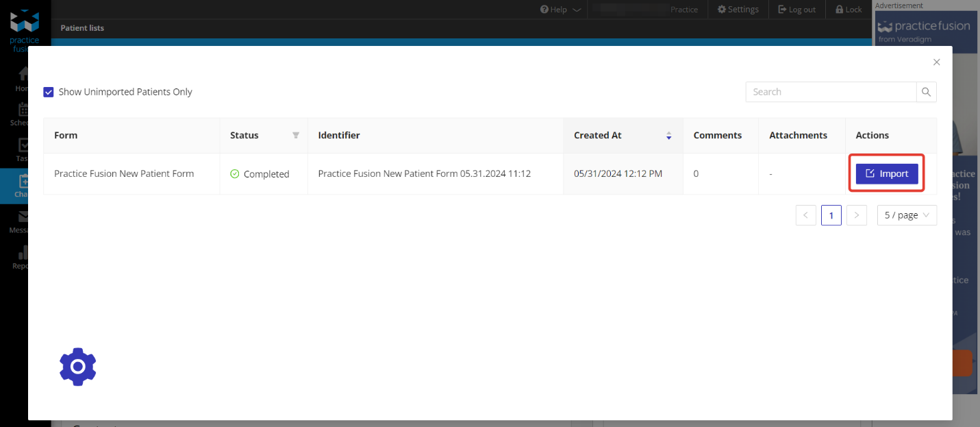980x427 pixels.
Task: Go to next page arrow
Action: click(x=857, y=215)
